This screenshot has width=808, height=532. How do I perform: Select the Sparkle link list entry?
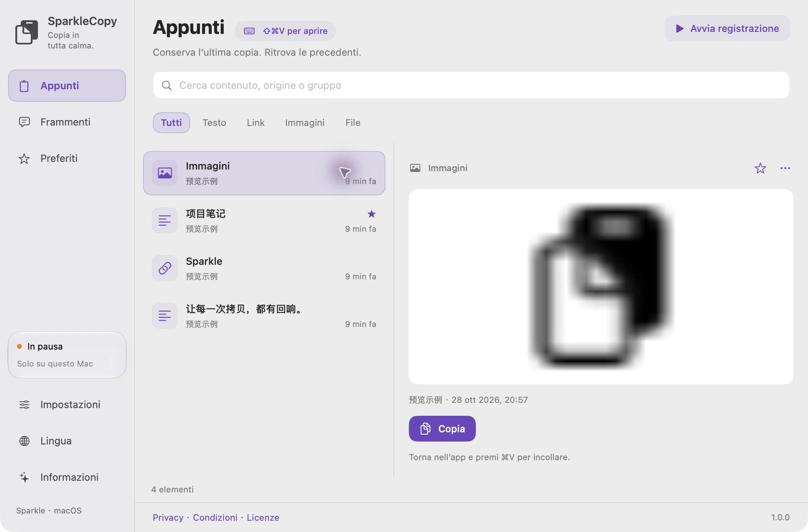point(264,268)
